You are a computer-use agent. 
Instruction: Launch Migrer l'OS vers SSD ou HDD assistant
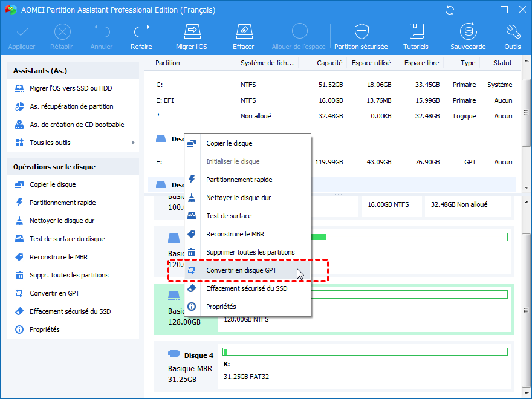pyautogui.click(x=71, y=88)
